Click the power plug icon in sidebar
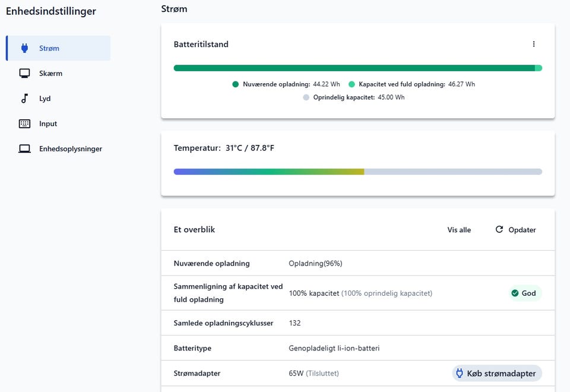The image size is (570, 392). coord(24,48)
